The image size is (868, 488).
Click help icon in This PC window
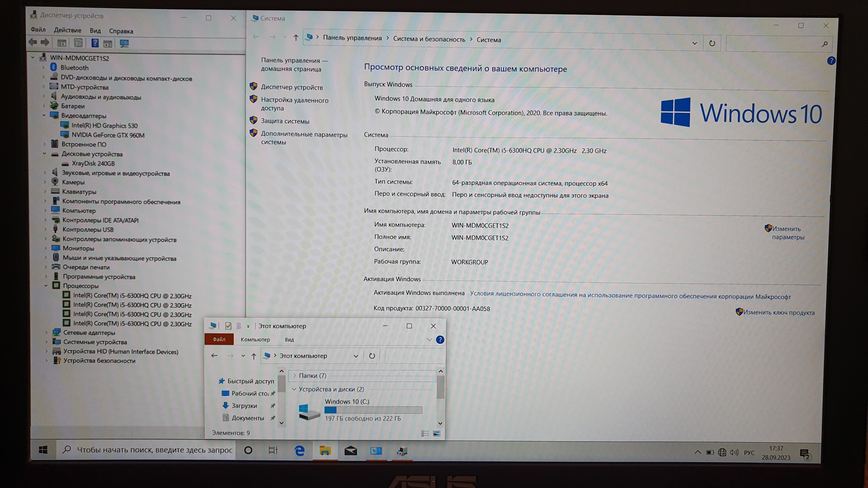click(440, 340)
